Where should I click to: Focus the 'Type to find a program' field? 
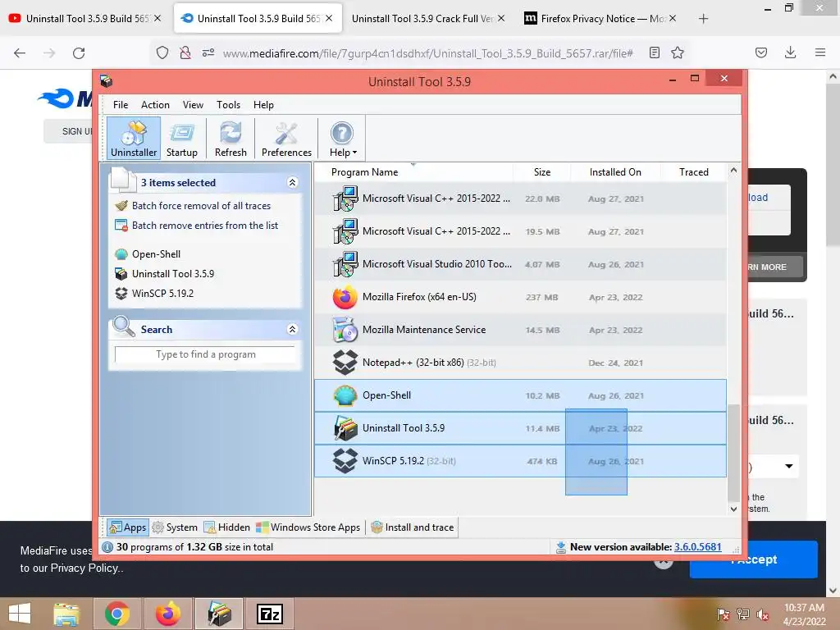tap(205, 354)
